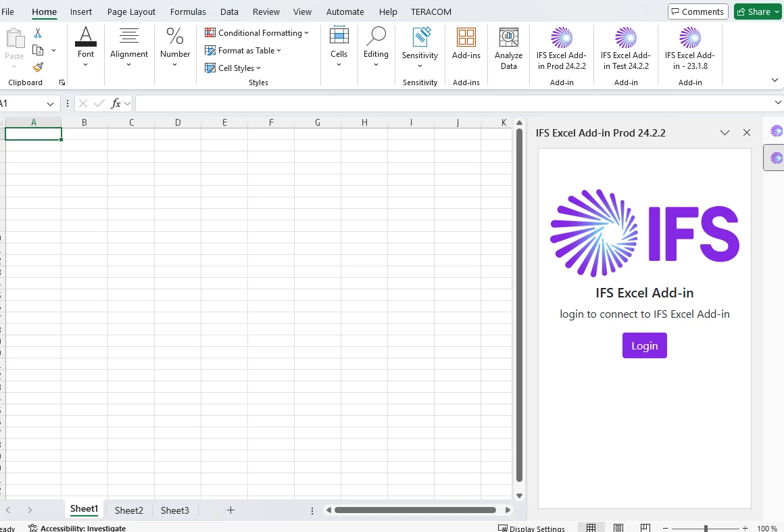
Task: Switch to the Formulas tab
Action: tap(188, 11)
